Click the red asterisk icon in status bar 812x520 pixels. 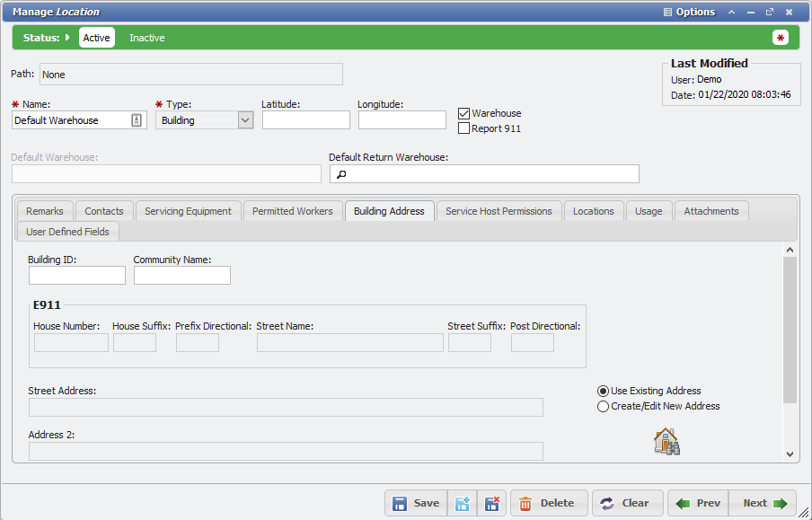[x=781, y=38]
